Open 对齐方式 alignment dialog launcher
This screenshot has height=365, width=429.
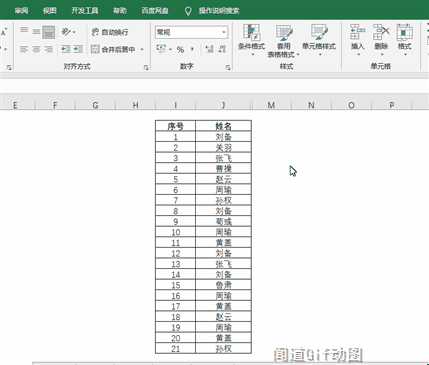(x=146, y=67)
